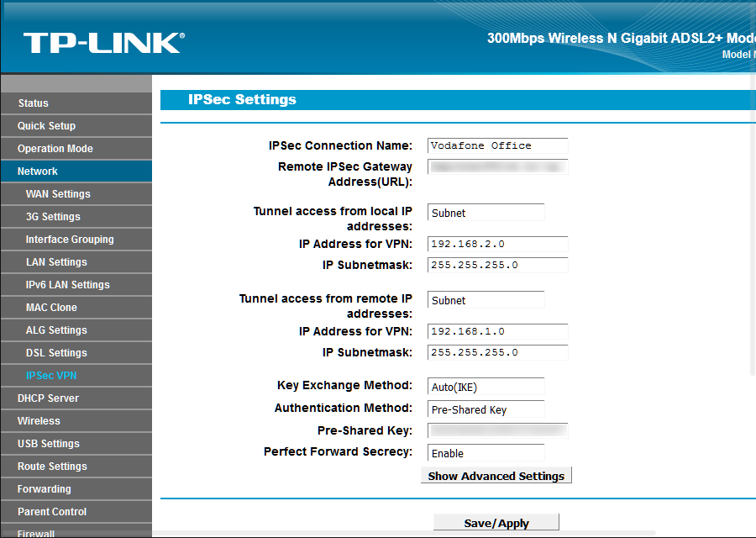Go to WAN Settings
Viewport: 756px width, 538px height.
[76, 194]
